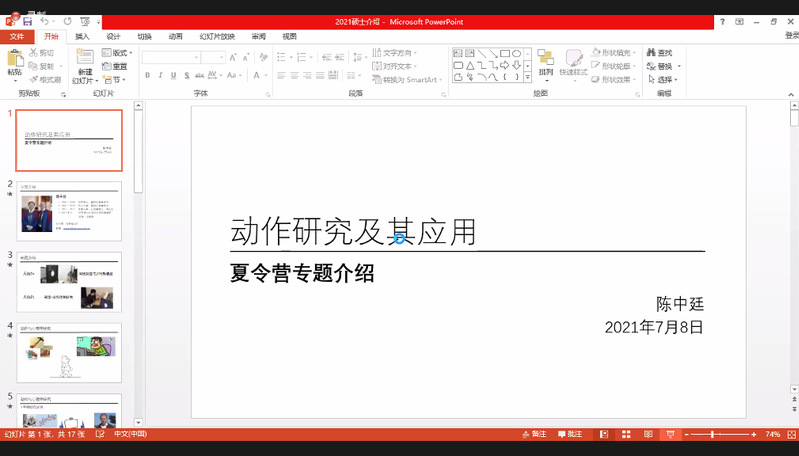Open the Insert (插入) ribbon tab
The image size is (799, 456).
point(82,36)
